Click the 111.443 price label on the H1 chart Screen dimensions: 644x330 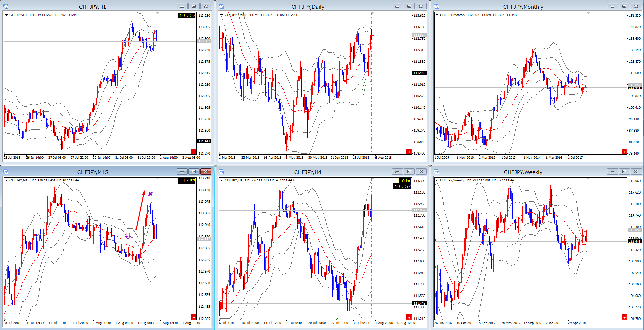[204, 141]
